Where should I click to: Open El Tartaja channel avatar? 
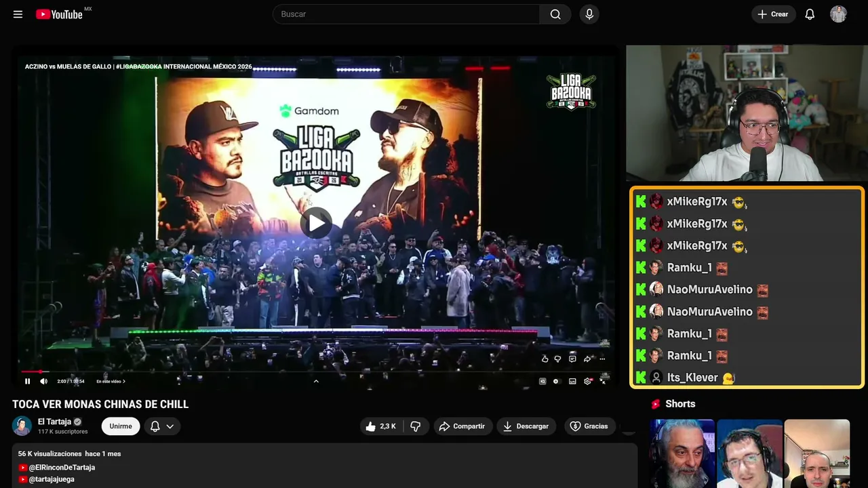22,426
